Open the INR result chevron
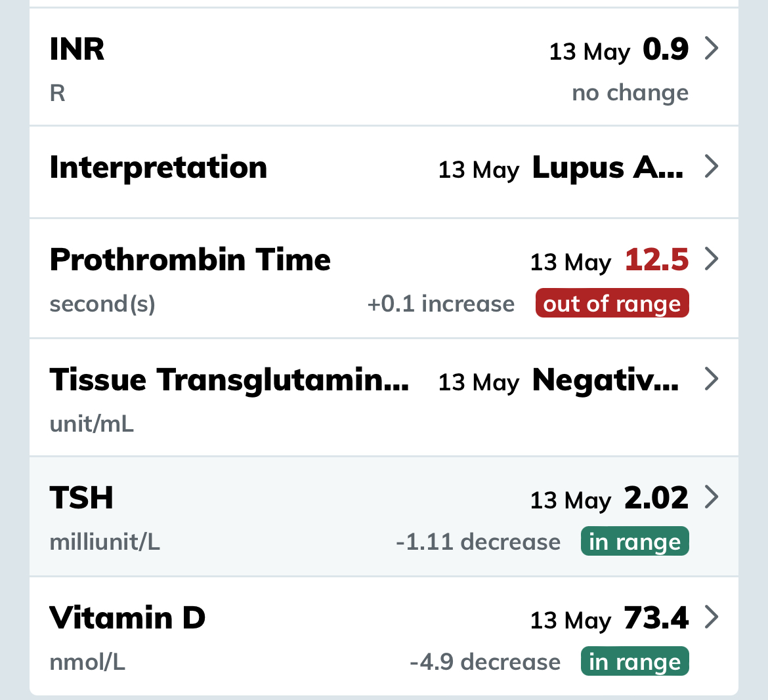Image resolution: width=768 pixels, height=700 pixels. pos(712,49)
